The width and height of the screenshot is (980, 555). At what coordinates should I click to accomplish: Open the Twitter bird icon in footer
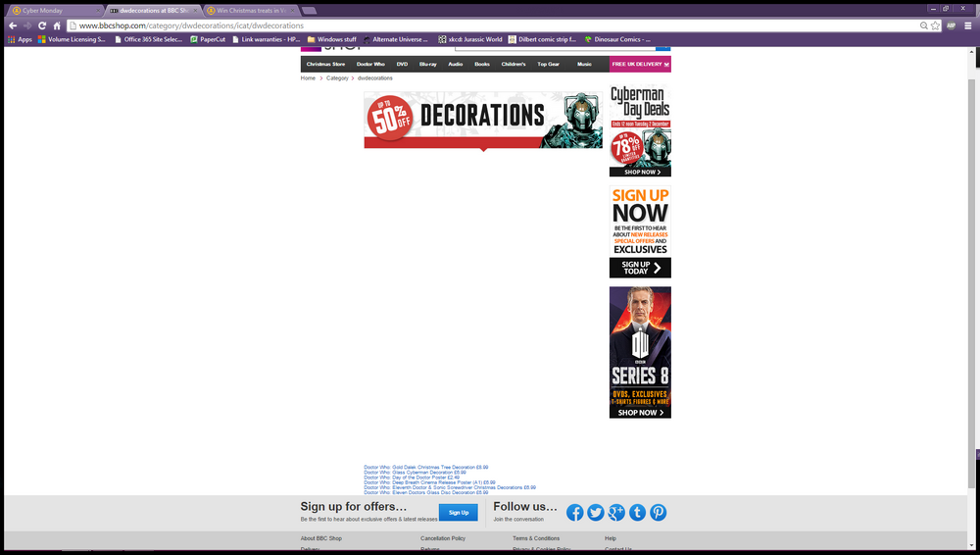[x=596, y=513]
